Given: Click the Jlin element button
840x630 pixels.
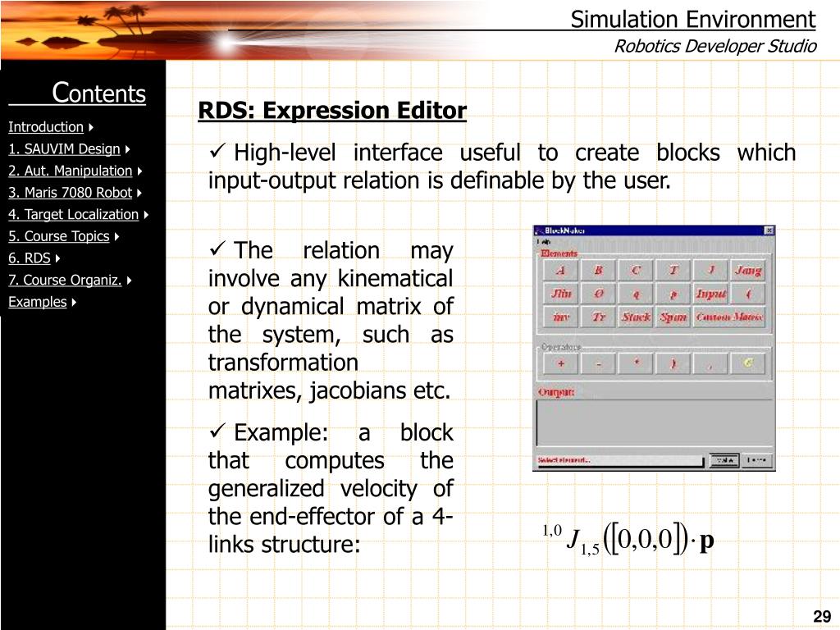Looking at the screenshot, I should click(x=560, y=294).
